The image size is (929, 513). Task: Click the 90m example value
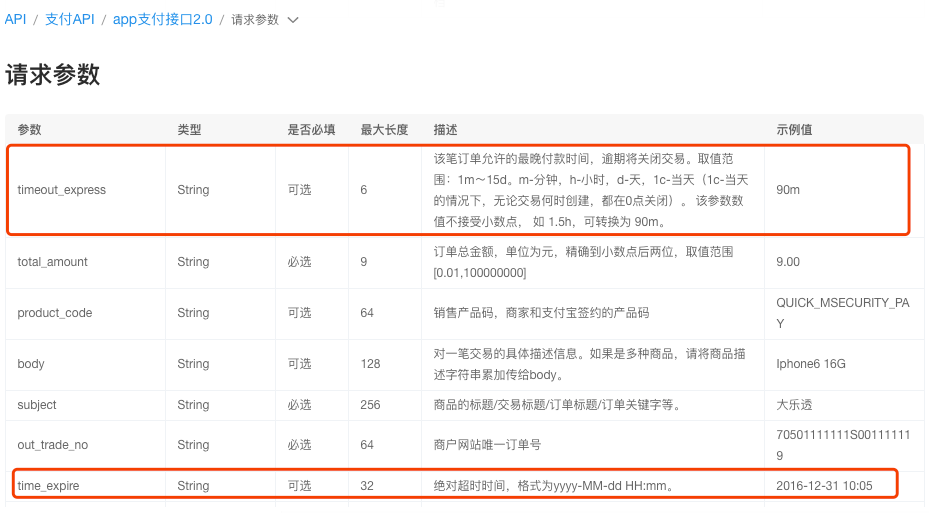[x=788, y=190]
